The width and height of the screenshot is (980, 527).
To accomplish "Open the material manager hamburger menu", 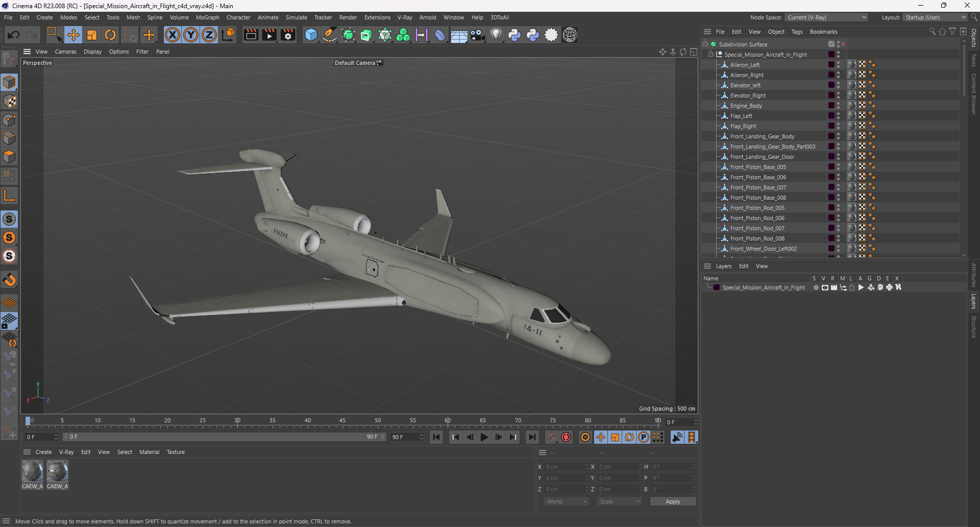I will (x=27, y=452).
